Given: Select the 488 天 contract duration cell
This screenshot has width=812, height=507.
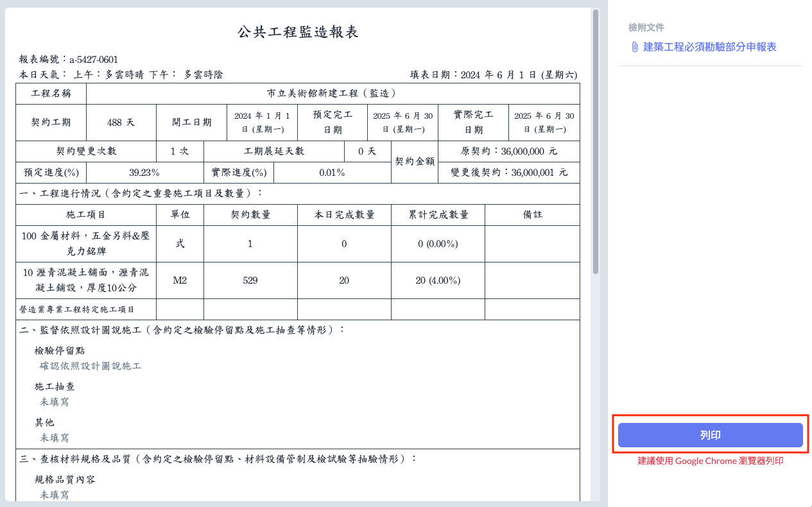Looking at the screenshot, I should pyautogui.click(x=121, y=122).
